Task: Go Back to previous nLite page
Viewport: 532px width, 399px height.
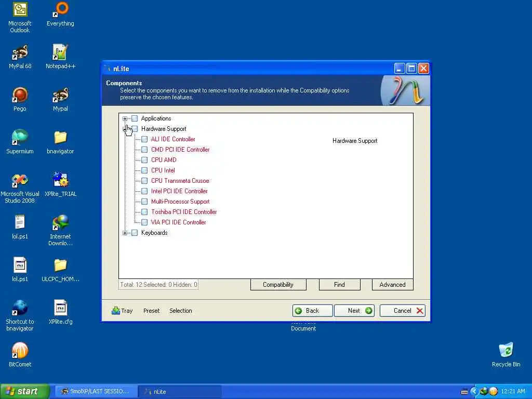Action: point(312,311)
